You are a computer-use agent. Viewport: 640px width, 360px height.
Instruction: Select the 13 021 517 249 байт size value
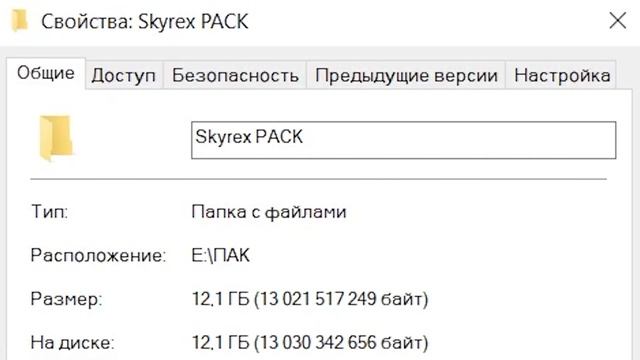pos(341,299)
